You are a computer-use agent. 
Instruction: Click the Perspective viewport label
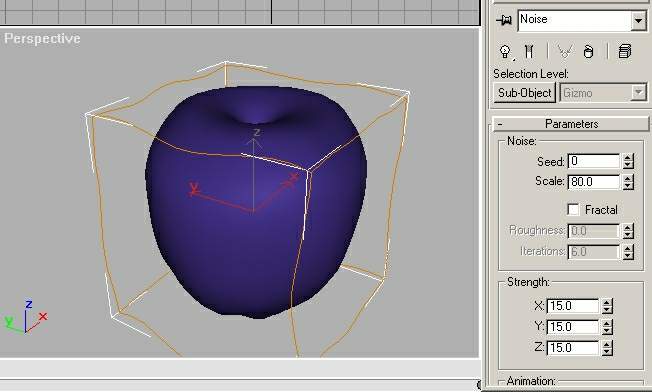pos(42,39)
